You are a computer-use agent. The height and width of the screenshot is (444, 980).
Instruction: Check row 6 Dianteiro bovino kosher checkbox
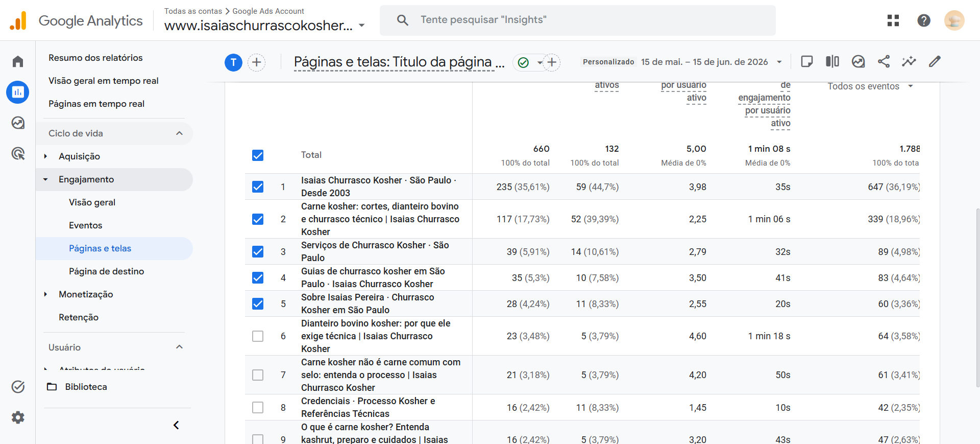click(258, 336)
